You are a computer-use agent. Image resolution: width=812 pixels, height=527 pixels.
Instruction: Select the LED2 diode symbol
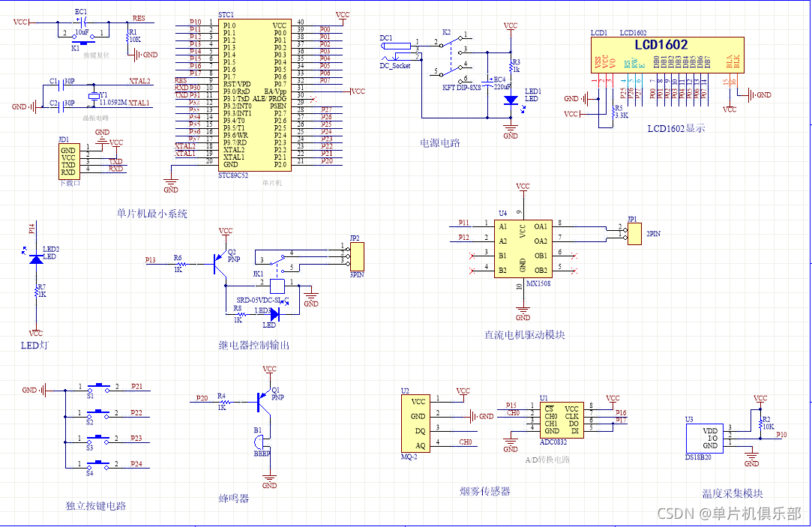click(36, 258)
